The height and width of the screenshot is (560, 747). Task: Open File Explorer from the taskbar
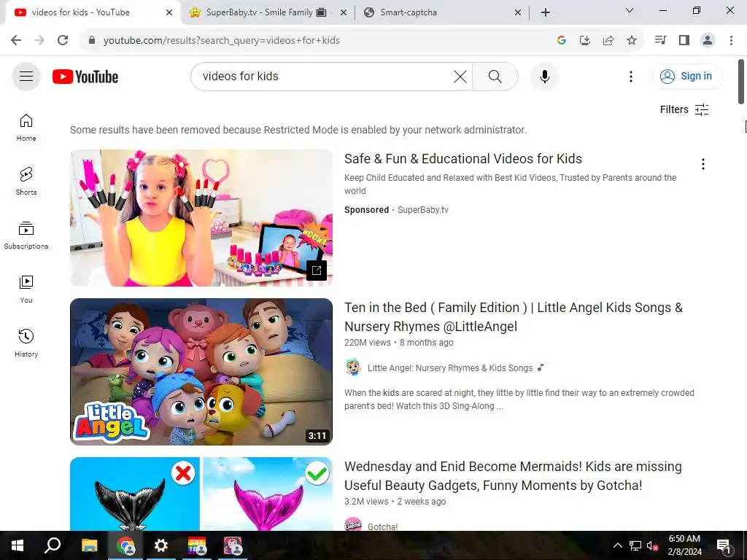point(89,545)
